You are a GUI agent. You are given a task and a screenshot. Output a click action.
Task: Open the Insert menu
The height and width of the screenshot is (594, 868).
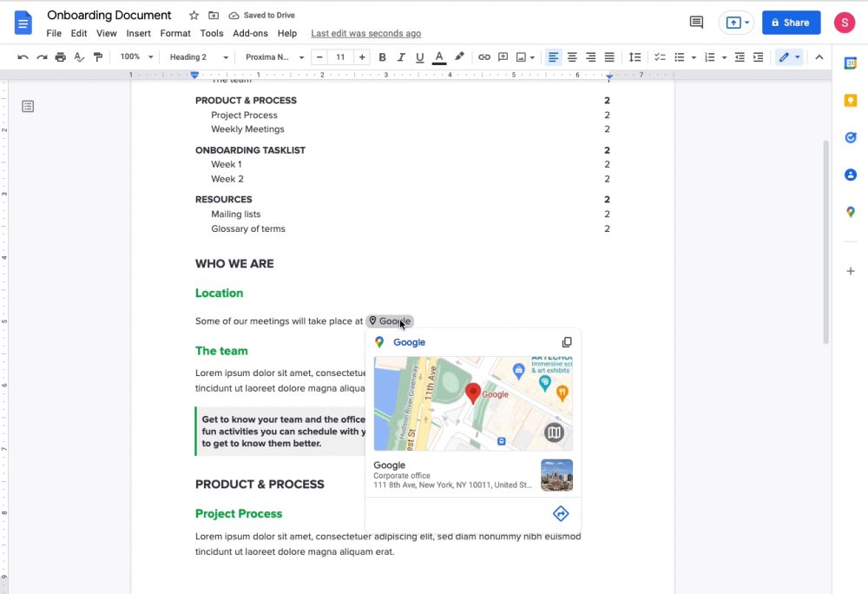coord(138,33)
